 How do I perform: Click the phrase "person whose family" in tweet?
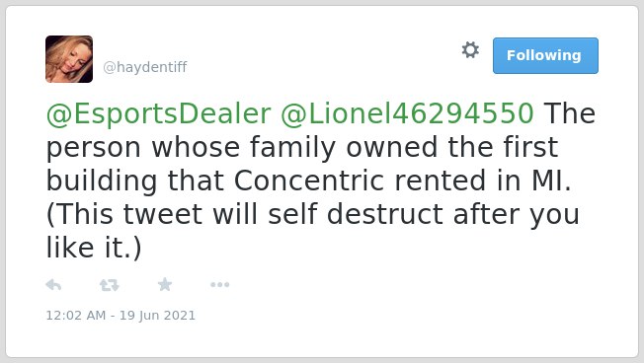pyautogui.click(x=191, y=148)
